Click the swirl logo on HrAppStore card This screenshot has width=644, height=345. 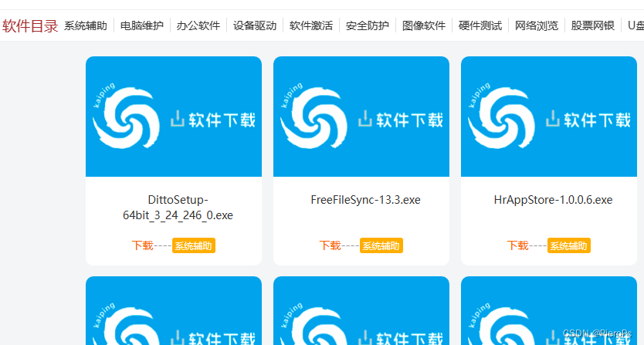tap(501, 117)
